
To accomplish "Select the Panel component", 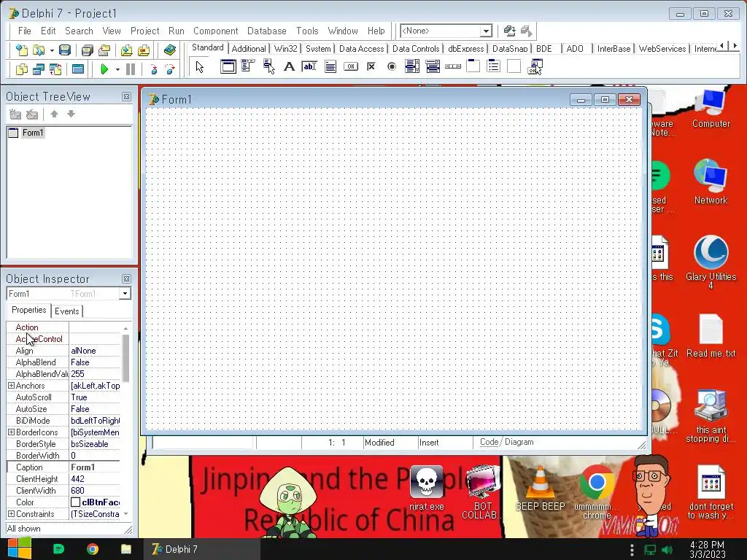I will click(x=514, y=66).
